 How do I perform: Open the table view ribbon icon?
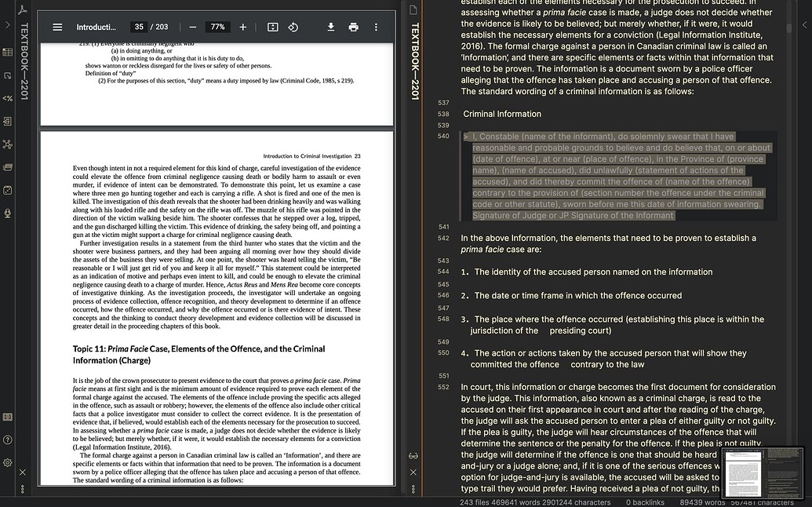(7, 52)
